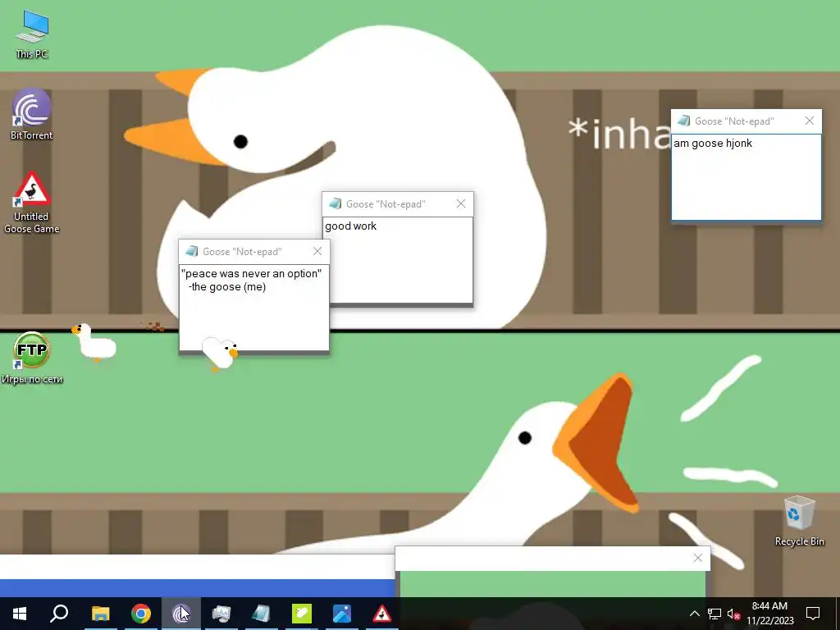Click title bar of "am goose hjonk" window
This screenshot has width=840, height=630.
(746, 121)
